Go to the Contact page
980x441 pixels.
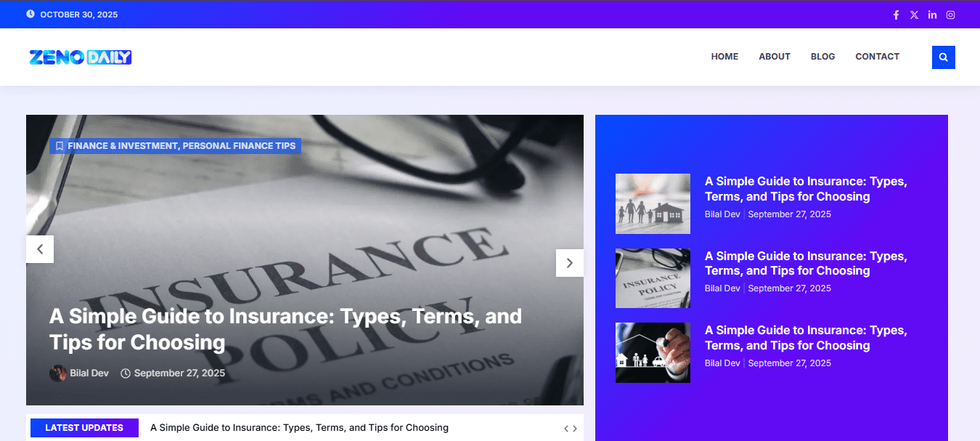(877, 57)
